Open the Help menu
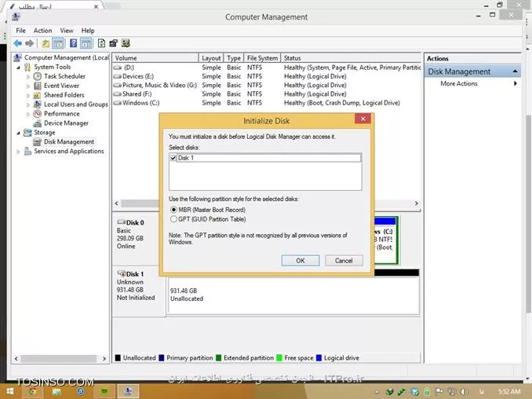Screen dimensions: 532x399 click(88, 31)
